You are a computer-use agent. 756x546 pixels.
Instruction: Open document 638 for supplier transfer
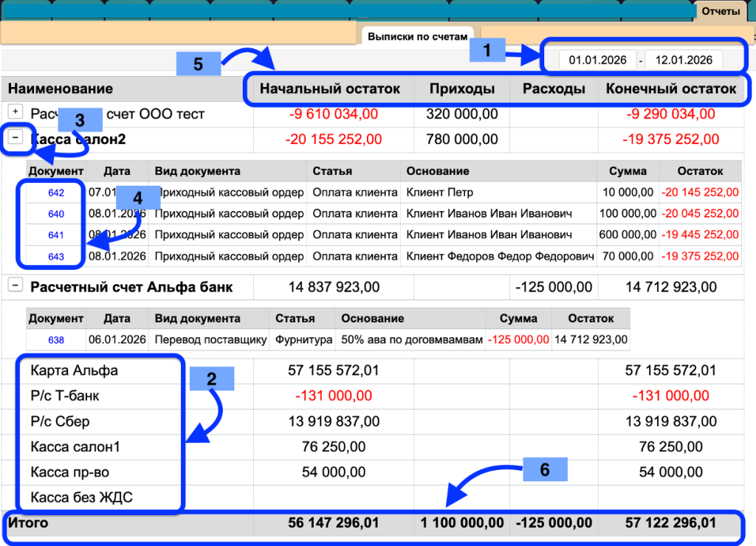click(56, 340)
